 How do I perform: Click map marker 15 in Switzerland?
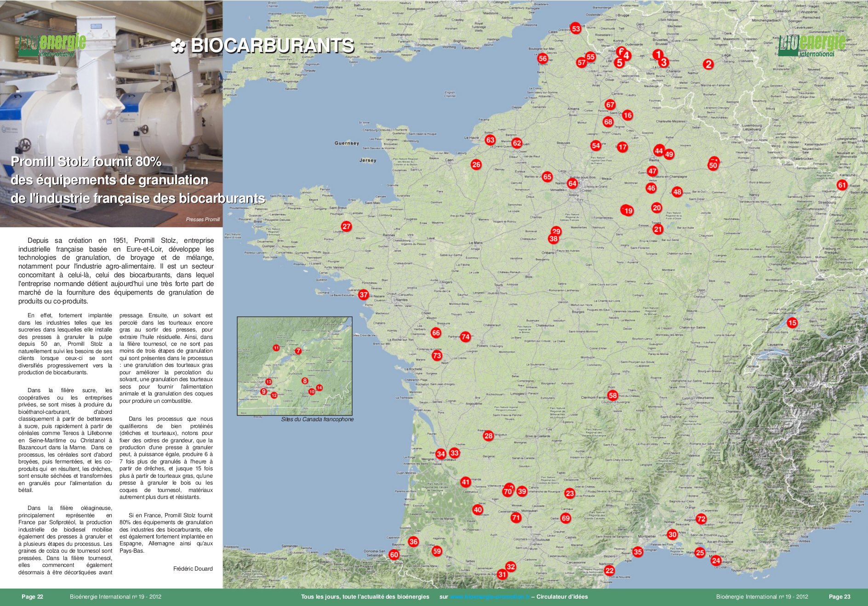[x=792, y=323]
